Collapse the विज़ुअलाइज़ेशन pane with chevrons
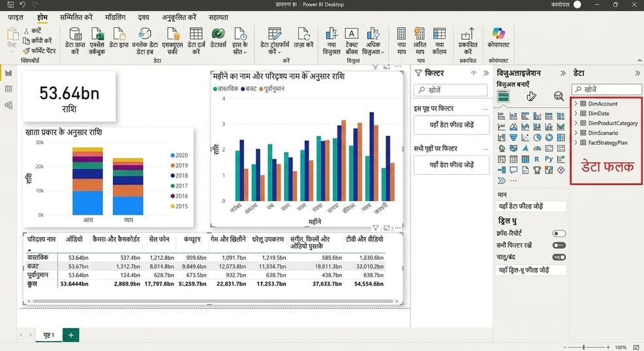644x351 pixels. (562, 73)
